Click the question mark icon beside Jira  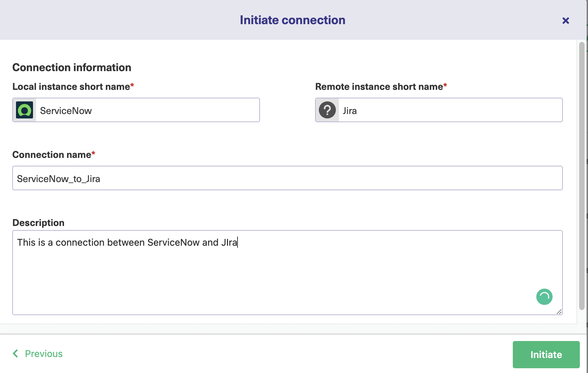[327, 110]
